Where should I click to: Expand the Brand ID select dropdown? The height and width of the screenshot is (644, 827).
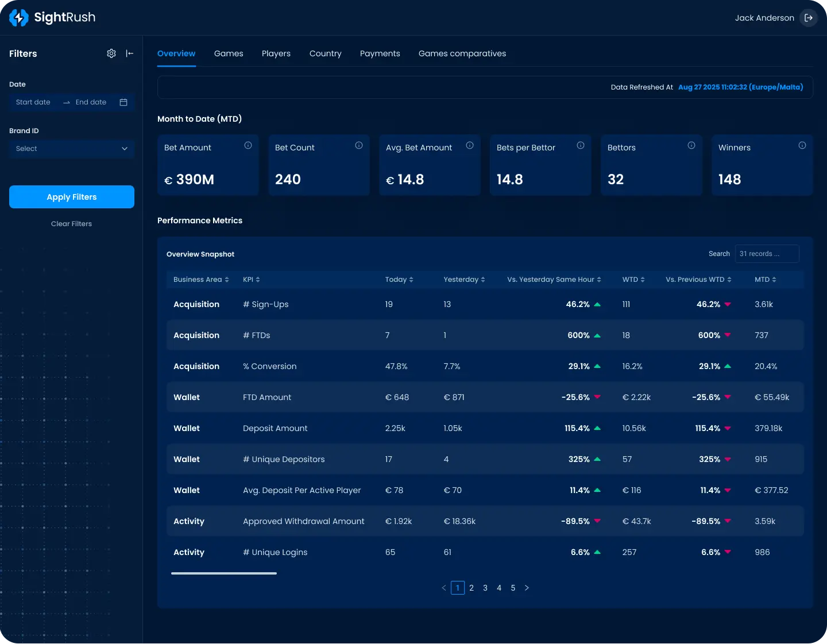72,149
